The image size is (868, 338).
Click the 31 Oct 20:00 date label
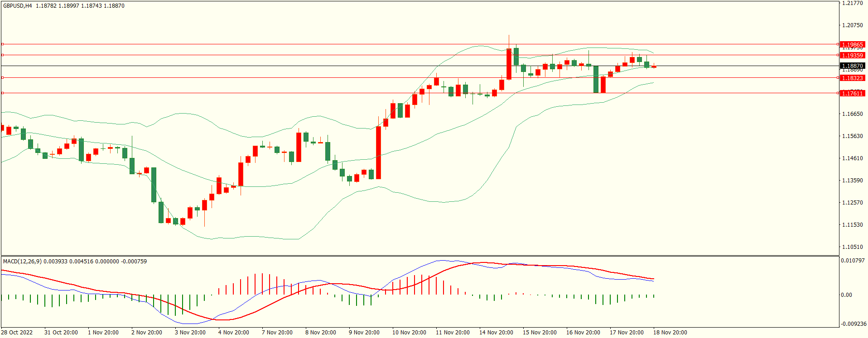click(x=61, y=333)
